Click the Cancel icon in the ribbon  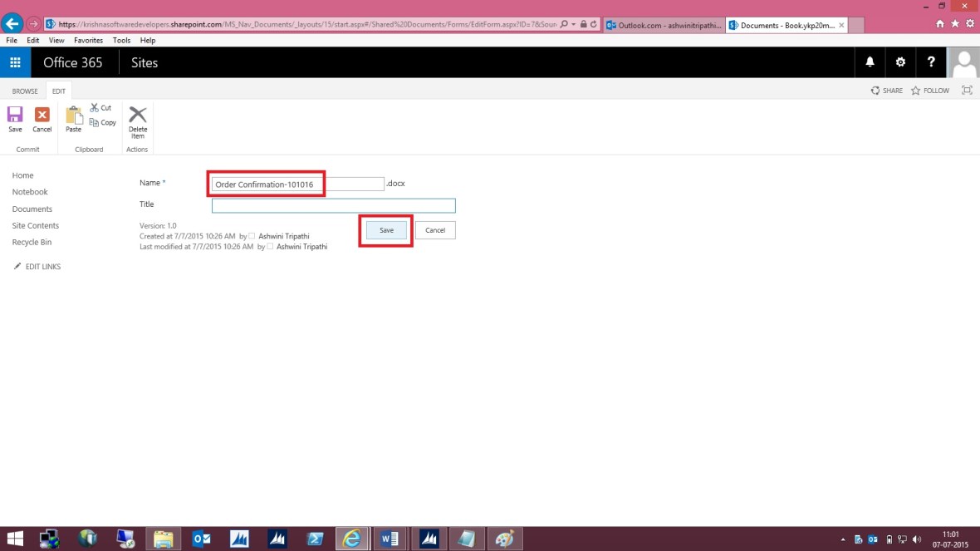[42, 119]
